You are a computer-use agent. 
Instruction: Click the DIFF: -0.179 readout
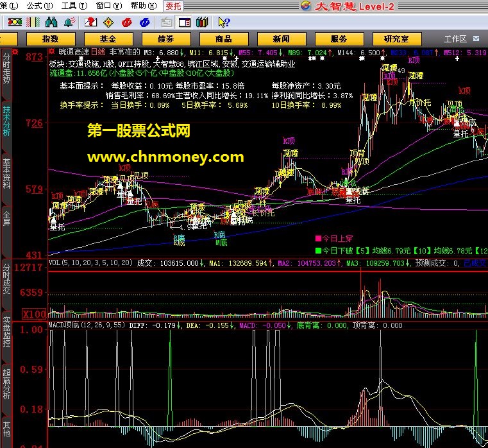click(x=155, y=325)
